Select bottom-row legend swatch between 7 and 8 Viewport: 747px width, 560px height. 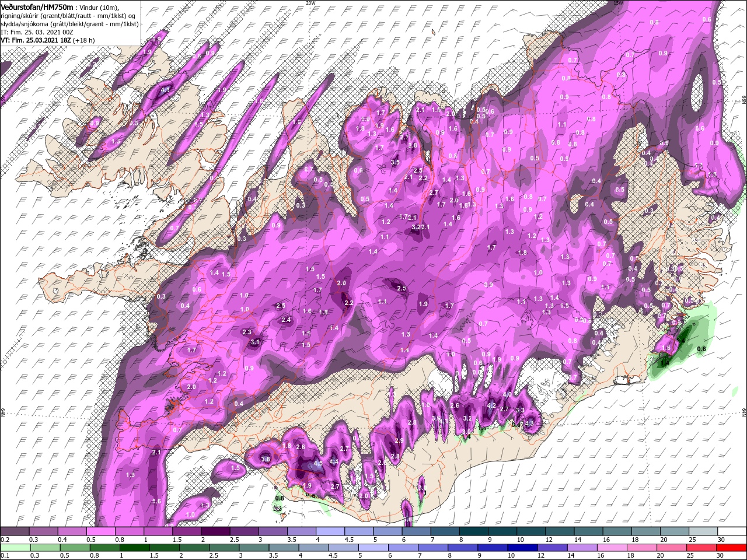tap(433, 548)
